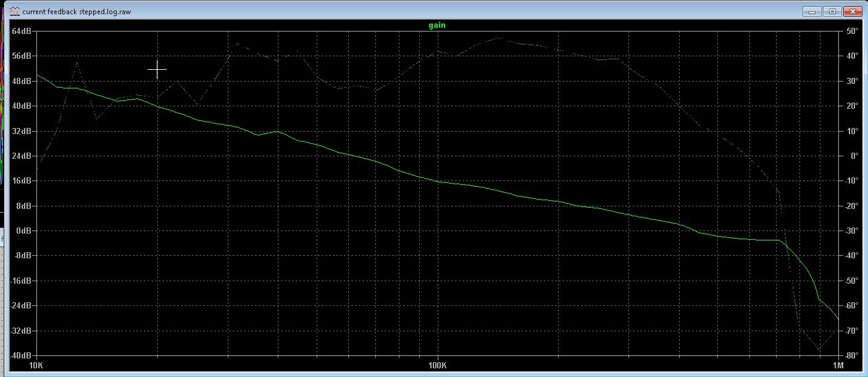Image resolution: width=868 pixels, height=377 pixels.
Task: Click the -16dB left axis label
Action: coord(20,281)
